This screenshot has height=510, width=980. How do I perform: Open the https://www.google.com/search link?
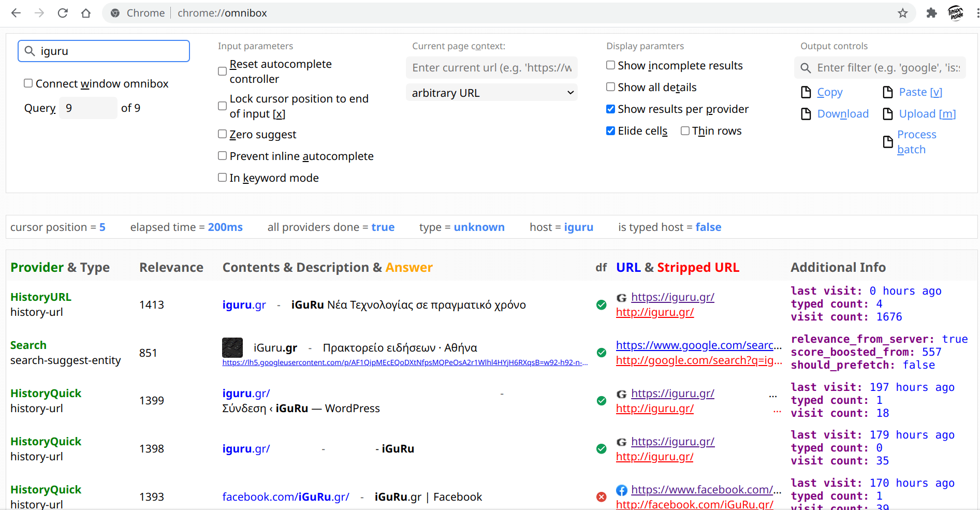tap(699, 345)
